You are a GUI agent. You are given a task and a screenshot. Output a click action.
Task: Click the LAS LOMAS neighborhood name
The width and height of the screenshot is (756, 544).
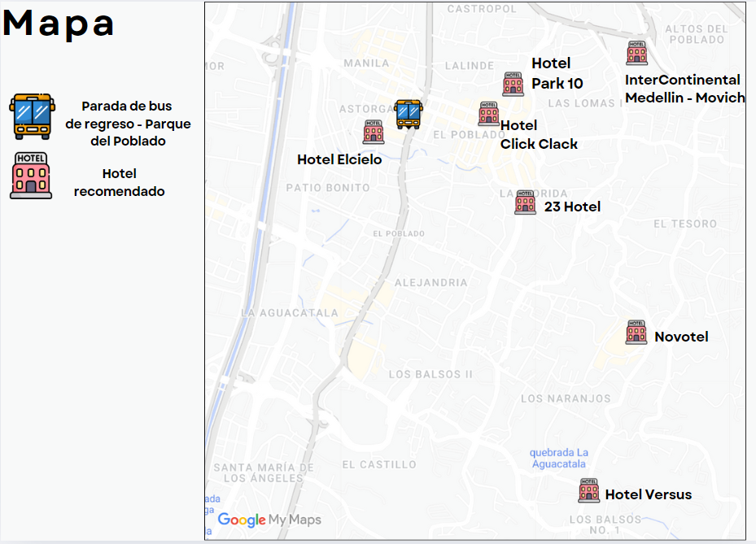584,103
